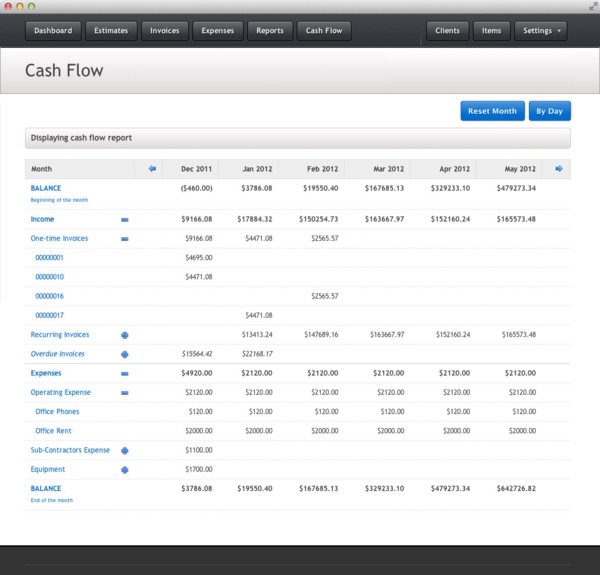Collapse the Expenses section minus icon
This screenshot has width=600, height=575.
coord(125,373)
